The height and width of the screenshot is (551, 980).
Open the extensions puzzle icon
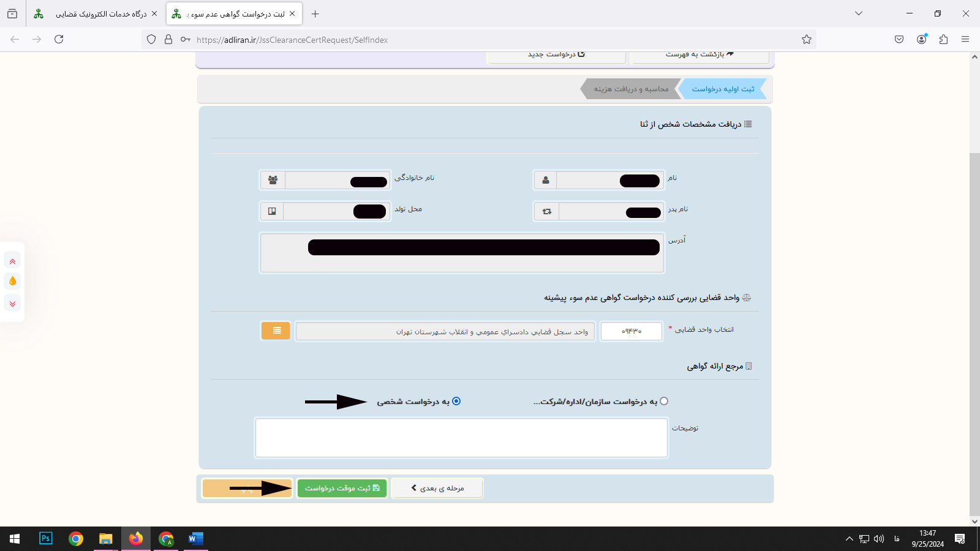click(x=943, y=39)
